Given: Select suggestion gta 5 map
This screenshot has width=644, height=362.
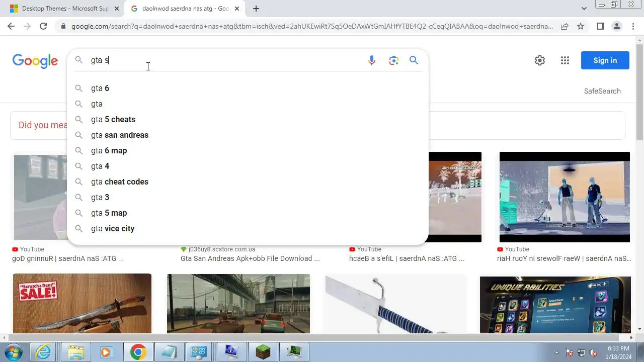Looking at the screenshot, I should click(x=248, y=213).
